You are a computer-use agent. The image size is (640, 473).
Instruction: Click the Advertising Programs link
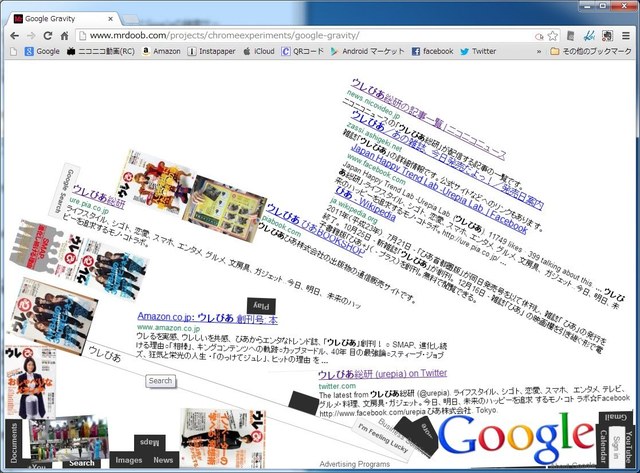354,465
